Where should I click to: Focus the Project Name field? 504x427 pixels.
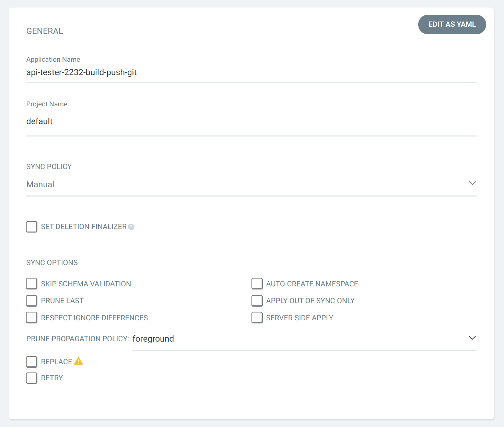pos(251,121)
